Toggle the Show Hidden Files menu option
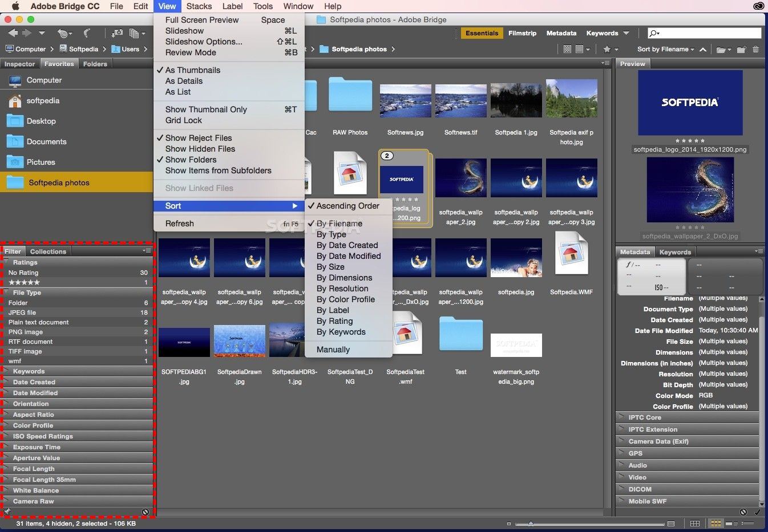Screen dimensions: 768x532 200,149
